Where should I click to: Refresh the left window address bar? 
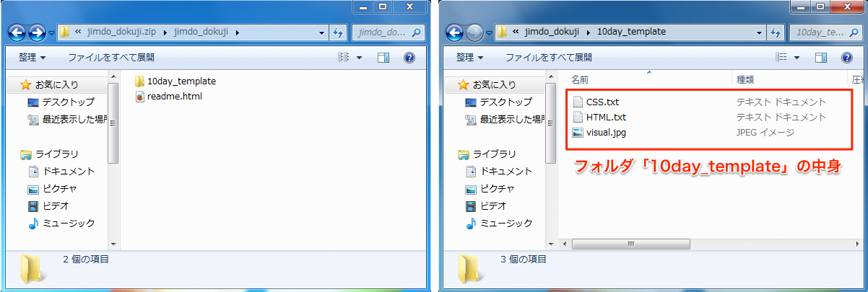[338, 32]
